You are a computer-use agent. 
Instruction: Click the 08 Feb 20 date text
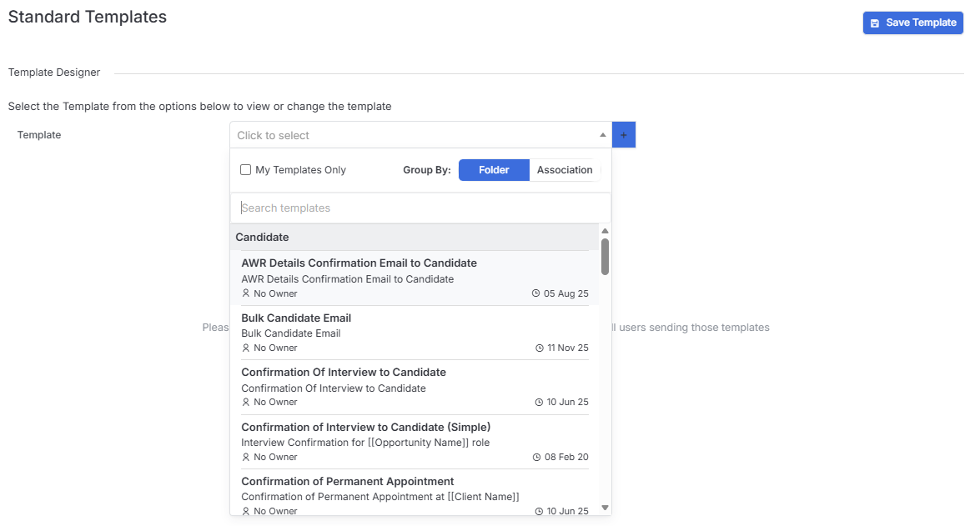[566, 458]
